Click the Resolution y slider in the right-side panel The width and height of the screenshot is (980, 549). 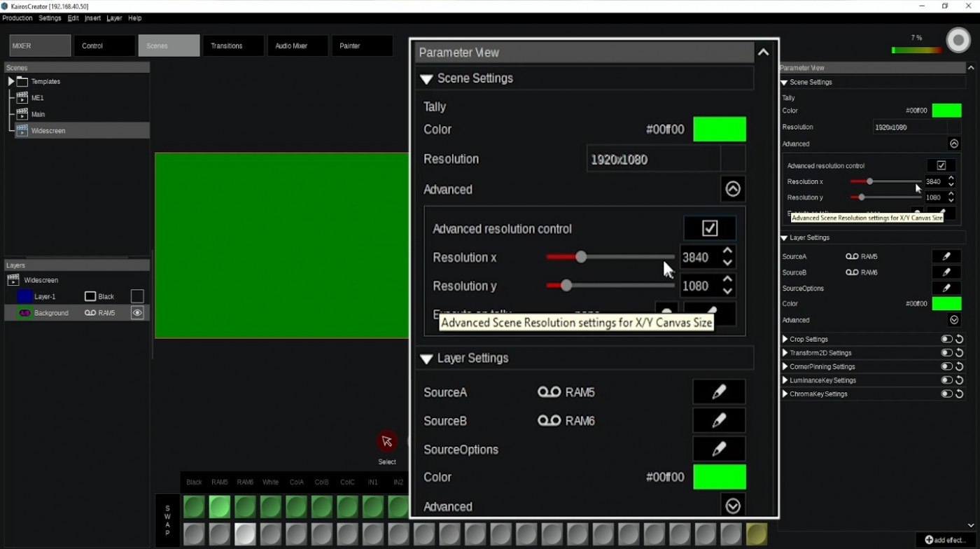(885, 197)
